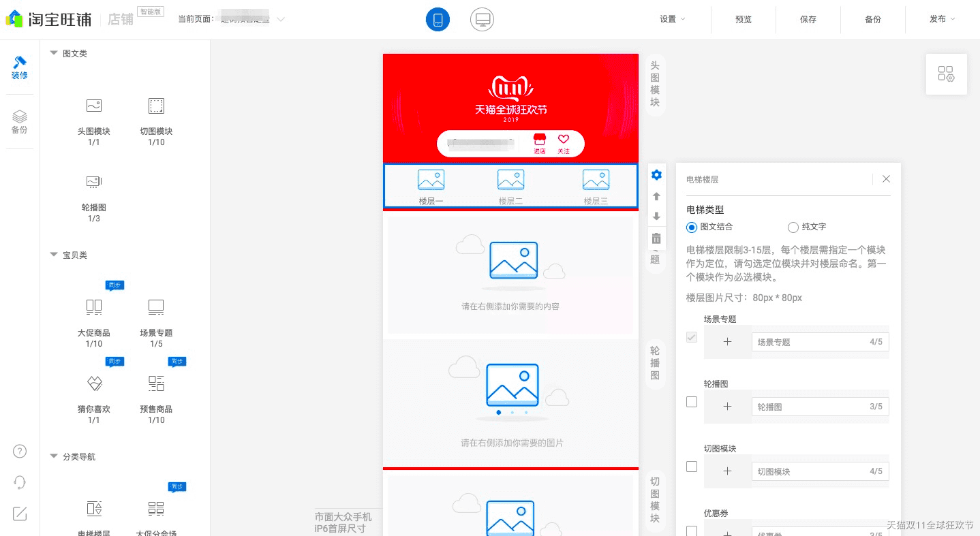Open module settings gear icon
Screen dimensions: 980x536
coord(656,175)
